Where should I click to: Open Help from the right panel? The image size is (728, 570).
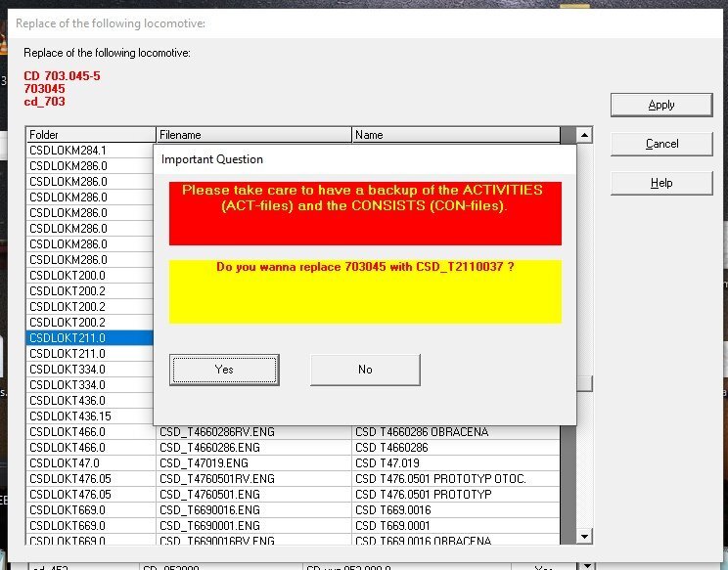(x=661, y=183)
